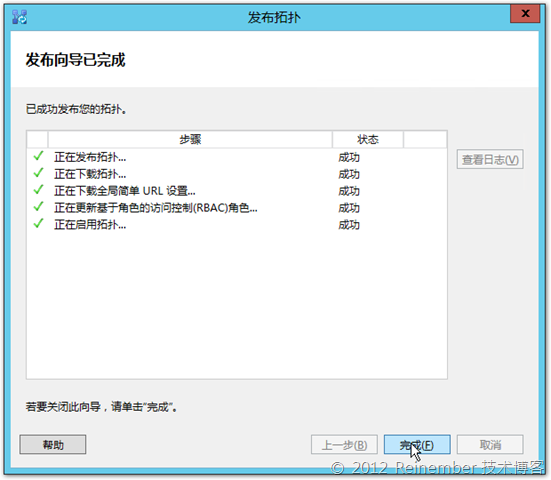Click the green checkmark beside 正在下载拓扑
This screenshot has width=551, height=480.
coord(38,173)
